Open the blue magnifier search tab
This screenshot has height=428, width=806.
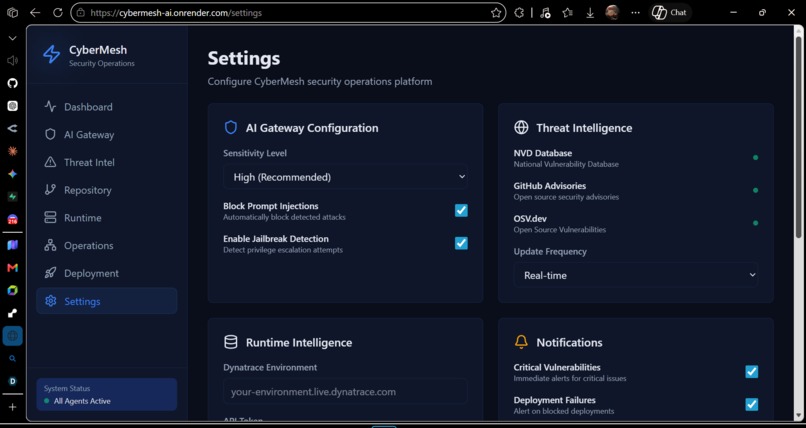pos(12,359)
